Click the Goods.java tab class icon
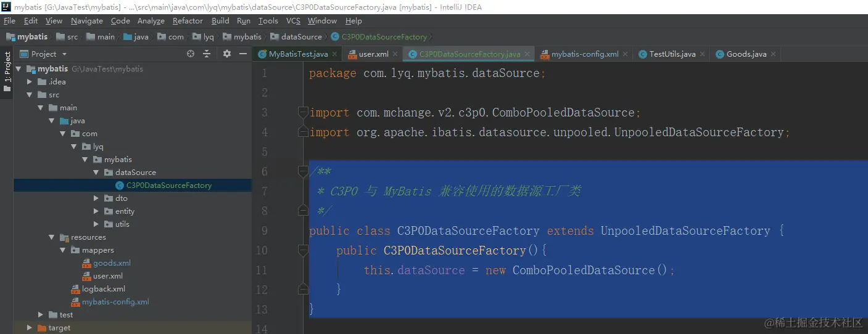This screenshot has height=334, width=868. point(720,54)
